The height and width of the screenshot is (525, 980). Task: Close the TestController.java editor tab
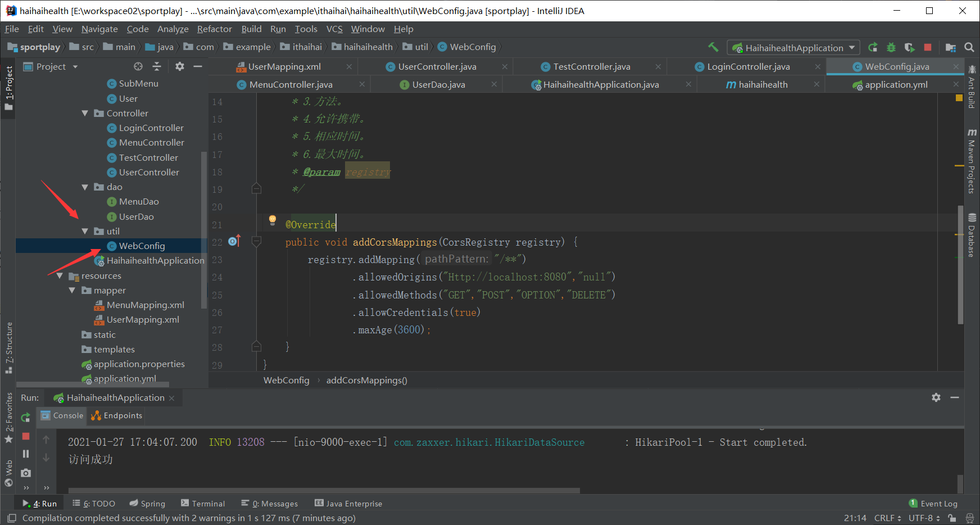click(x=658, y=66)
